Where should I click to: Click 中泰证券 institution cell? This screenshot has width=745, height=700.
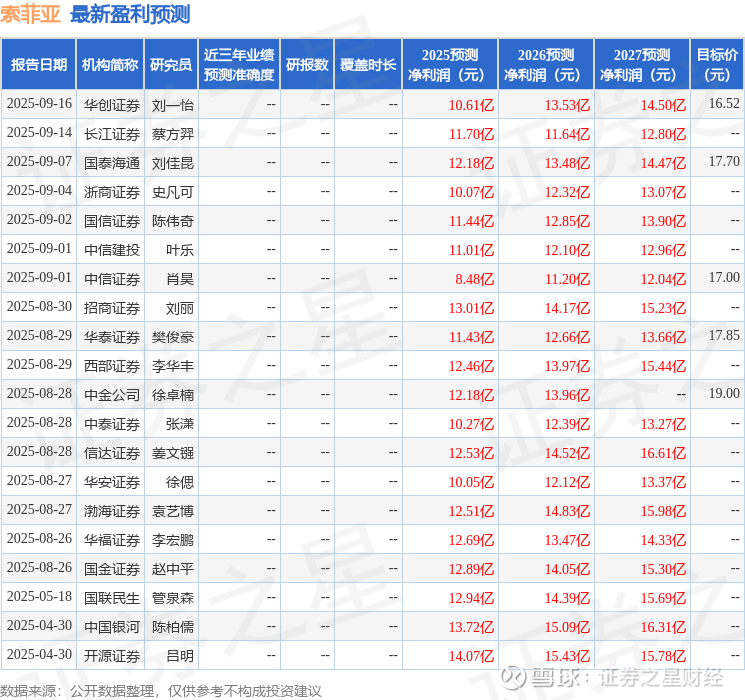click(x=112, y=424)
